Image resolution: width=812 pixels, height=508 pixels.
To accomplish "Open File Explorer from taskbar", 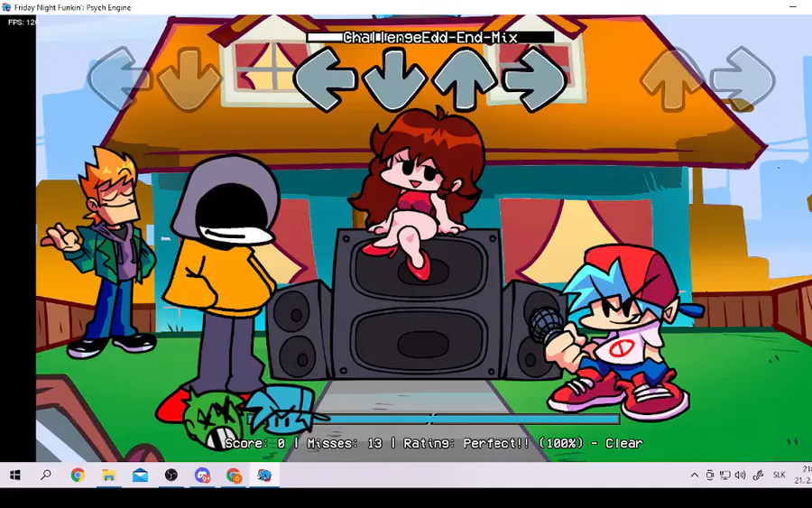I will 109,475.
